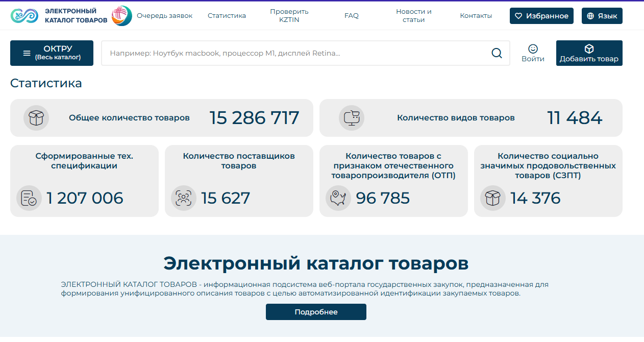This screenshot has height=342, width=644.
Task: Click the cube icon in Добавить товар
Action: [589, 47]
